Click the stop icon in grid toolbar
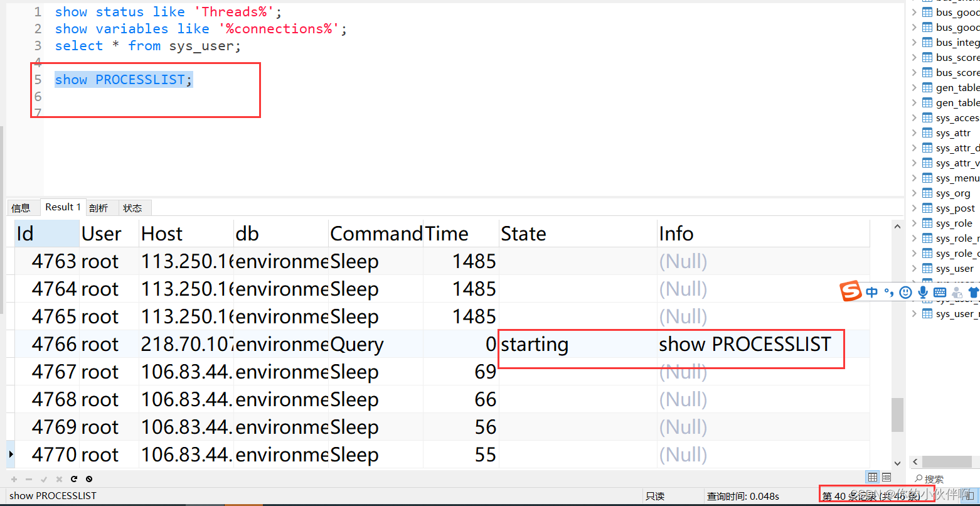 tap(89, 479)
